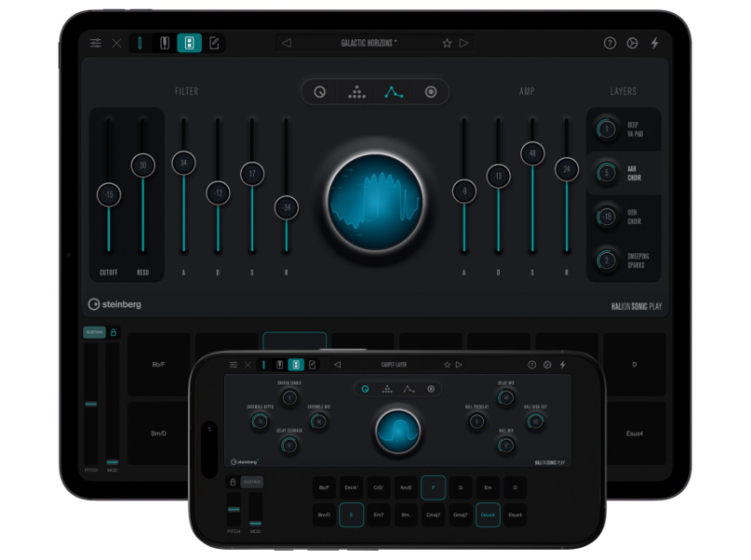Viewport: 751px width, 560px height.
Task: Click the Deep VA Pad layer knob
Action: (607, 129)
